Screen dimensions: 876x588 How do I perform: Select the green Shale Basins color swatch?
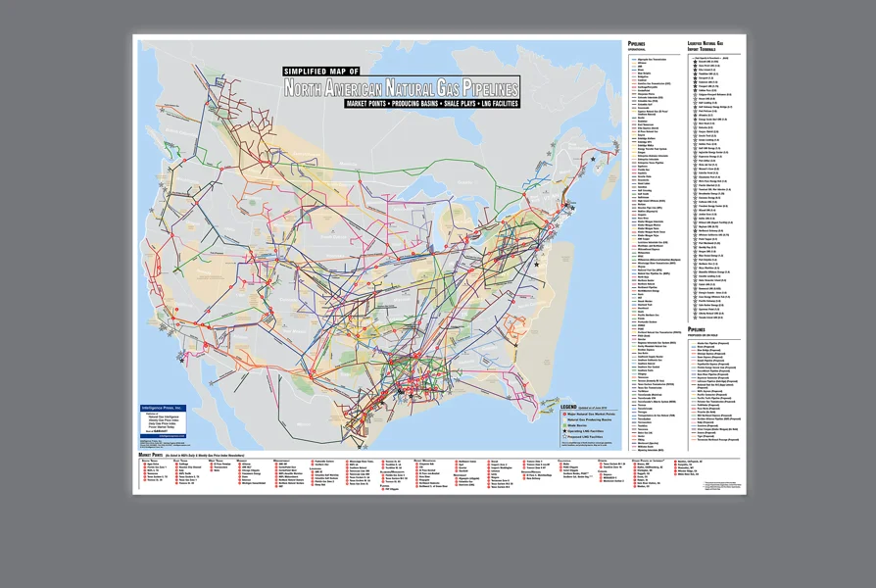(x=563, y=425)
